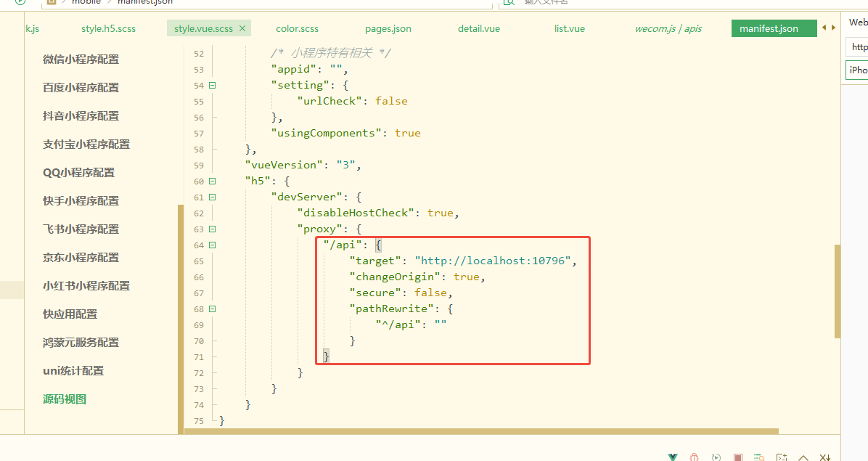Open 微信小程序配置 settings section
This screenshot has height=461, width=868.
coord(81,60)
